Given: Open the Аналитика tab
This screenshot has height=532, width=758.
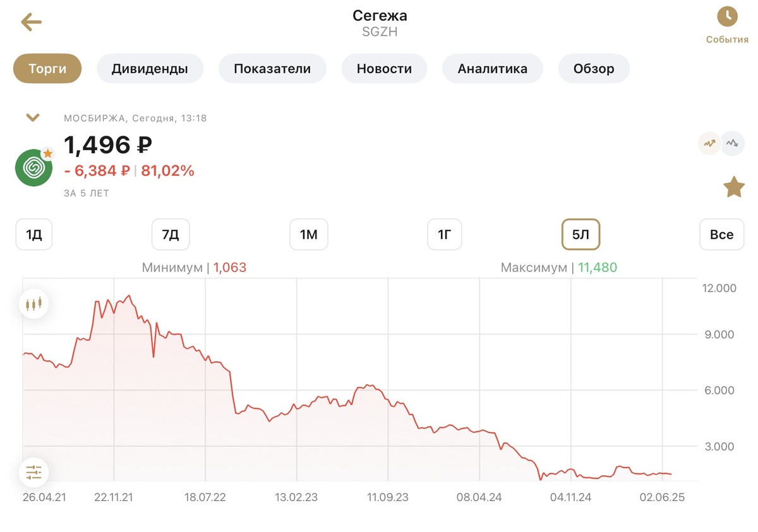Looking at the screenshot, I should (x=493, y=69).
